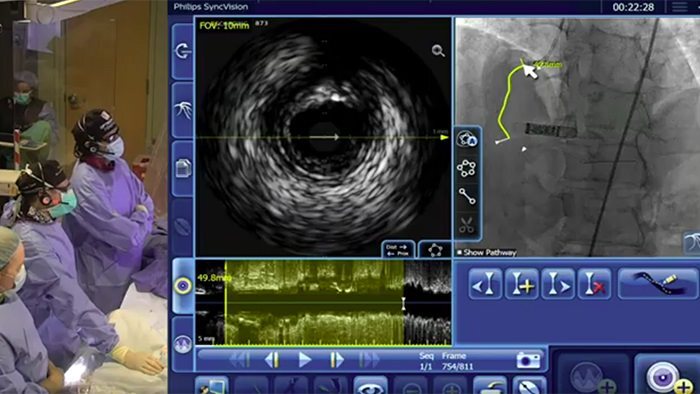The height and width of the screenshot is (394, 700).
Task: Select the polygon area measurement tool
Action: click(x=467, y=169)
